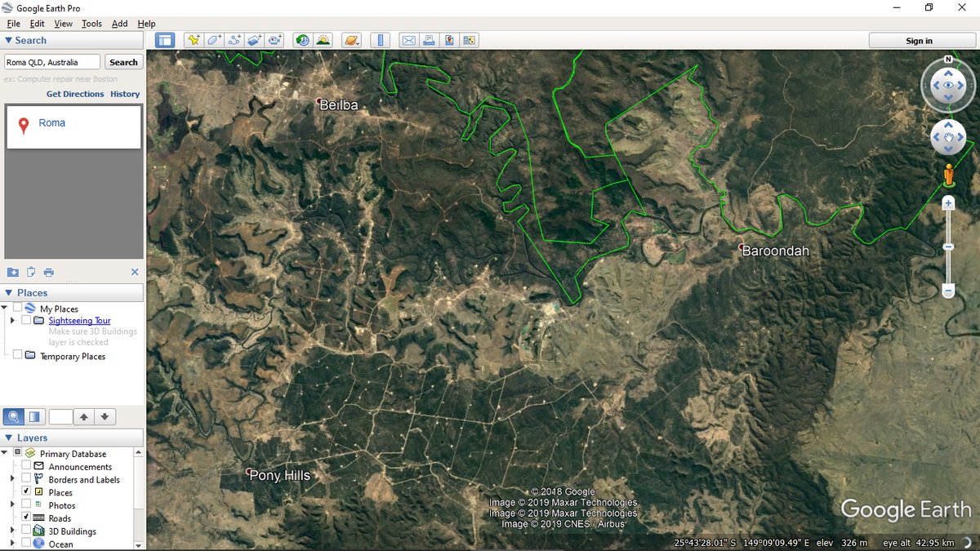Image resolution: width=980 pixels, height=551 pixels.
Task: Open the ruler measurement tool
Action: click(379, 40)
